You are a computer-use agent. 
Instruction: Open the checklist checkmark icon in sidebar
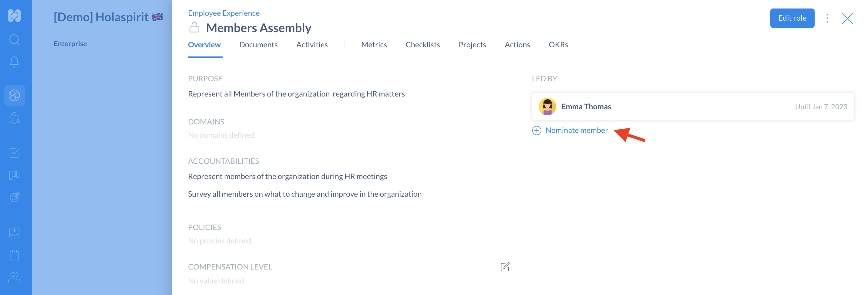coord(15,153)
